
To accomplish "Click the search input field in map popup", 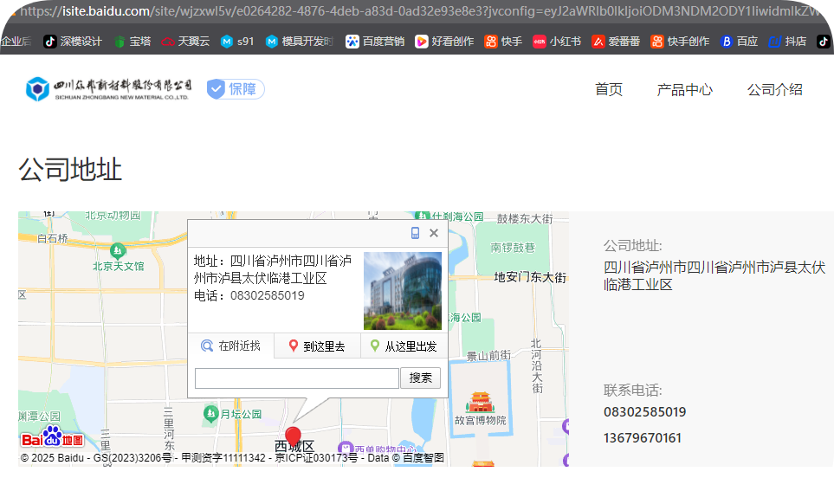I will pos(295,378).
